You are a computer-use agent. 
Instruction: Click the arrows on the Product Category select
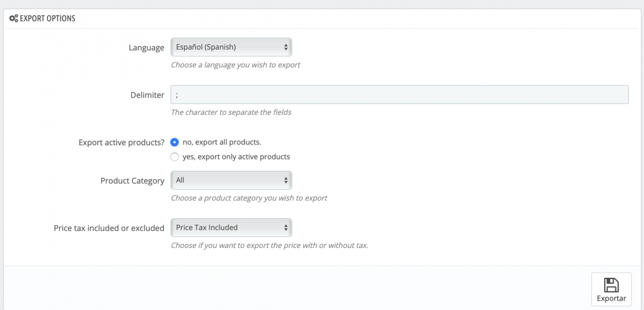[286, 180]
